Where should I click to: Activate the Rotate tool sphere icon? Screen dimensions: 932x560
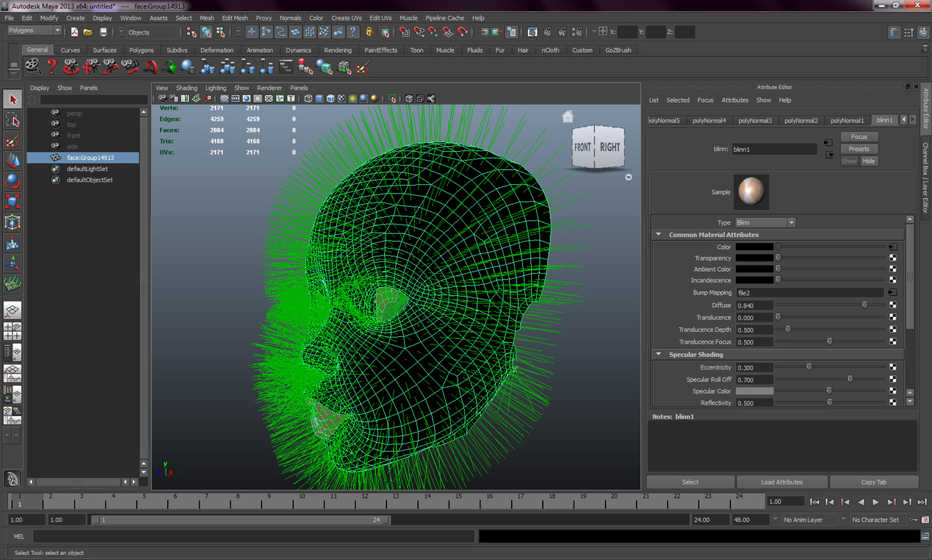pos(12,181)
